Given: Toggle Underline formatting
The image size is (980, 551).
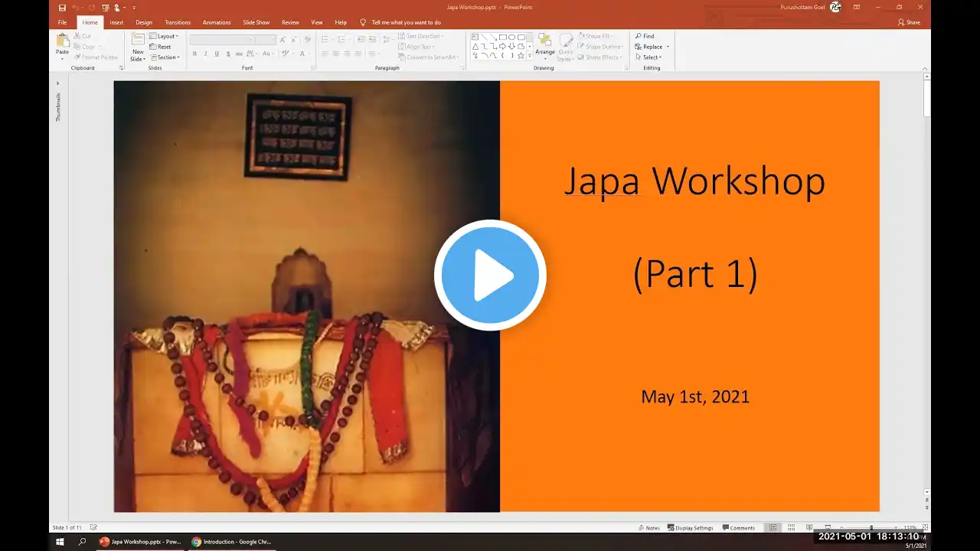Looking at the screenshot, I should (x=217, y=54).
